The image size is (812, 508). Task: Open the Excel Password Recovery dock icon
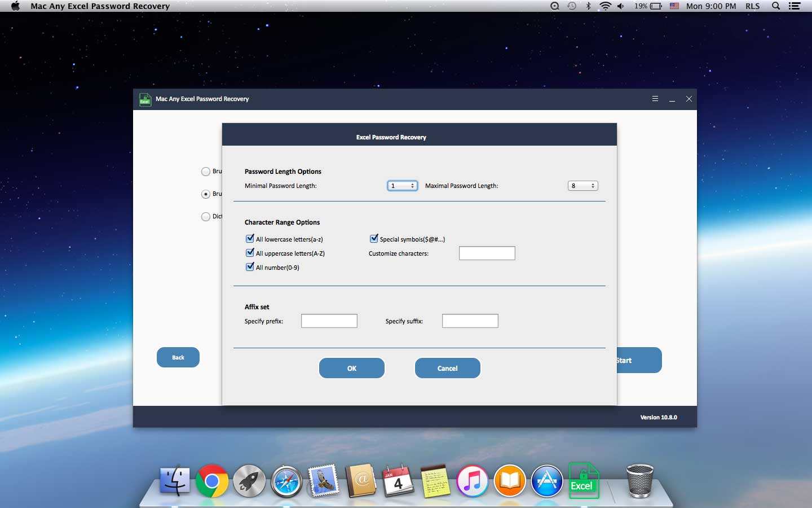pyautogui.click(x=583, y=481)
